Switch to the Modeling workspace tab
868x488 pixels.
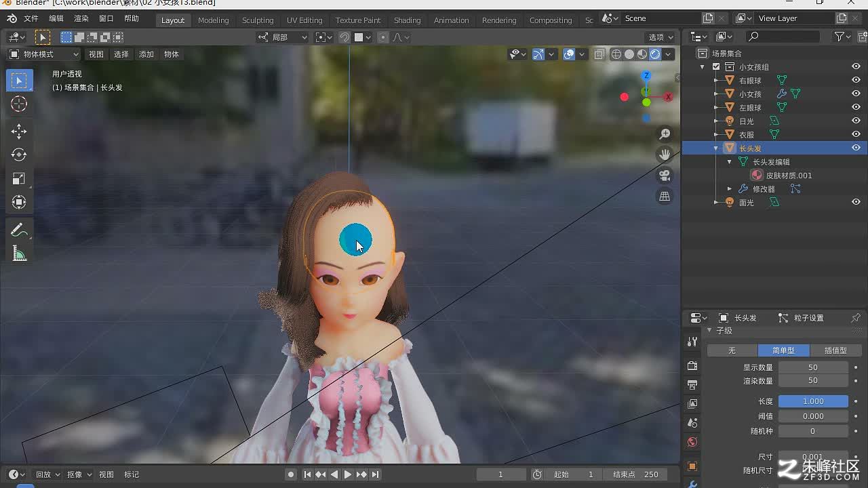click(214, 20)
